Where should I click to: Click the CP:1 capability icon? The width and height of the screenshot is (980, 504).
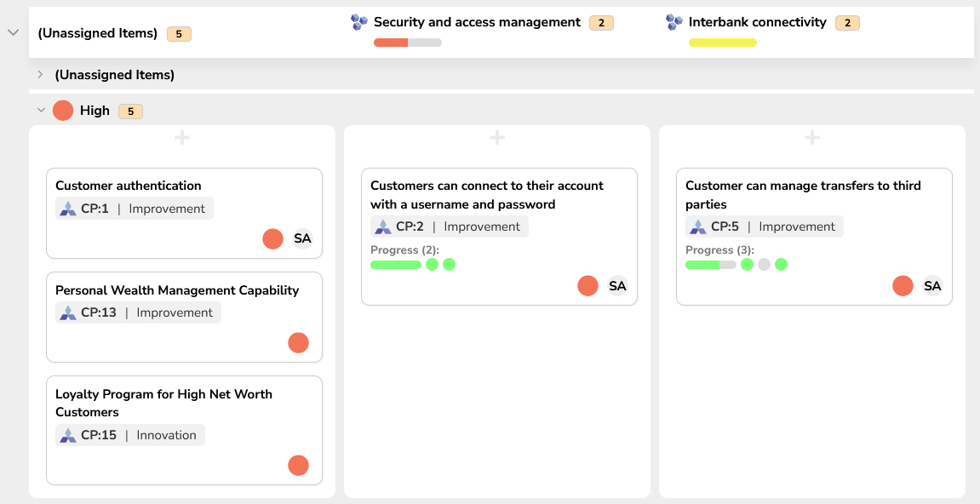68,209
